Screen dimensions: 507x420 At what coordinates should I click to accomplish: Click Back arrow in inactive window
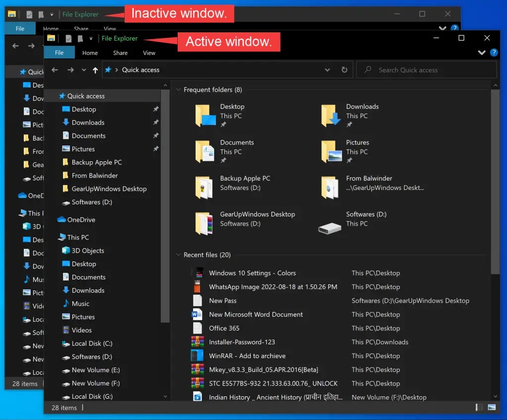[x=15, y=46]
